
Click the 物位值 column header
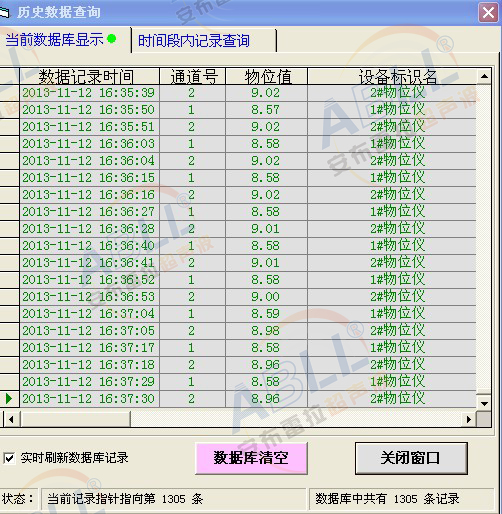(266, 76)
